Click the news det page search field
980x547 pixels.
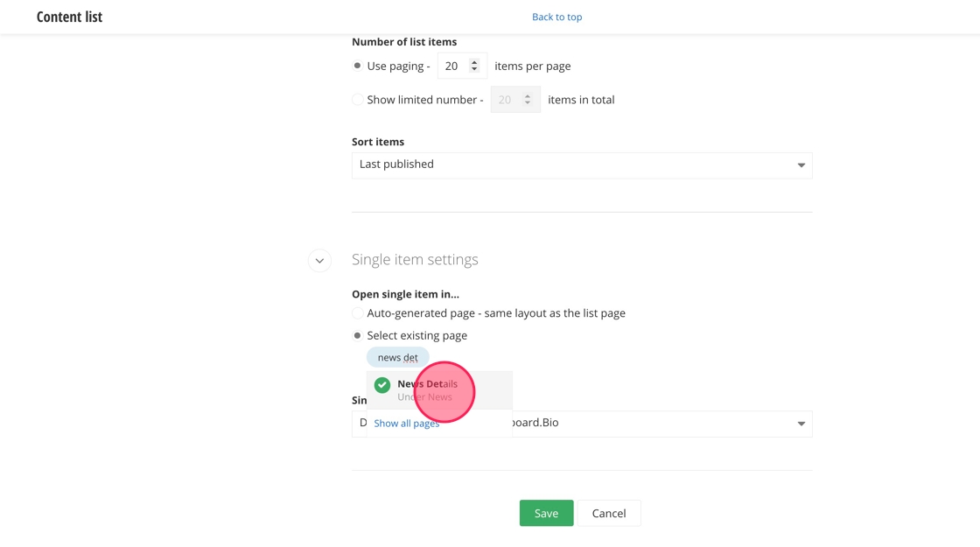pyautogui.click(x=398, y=358)
